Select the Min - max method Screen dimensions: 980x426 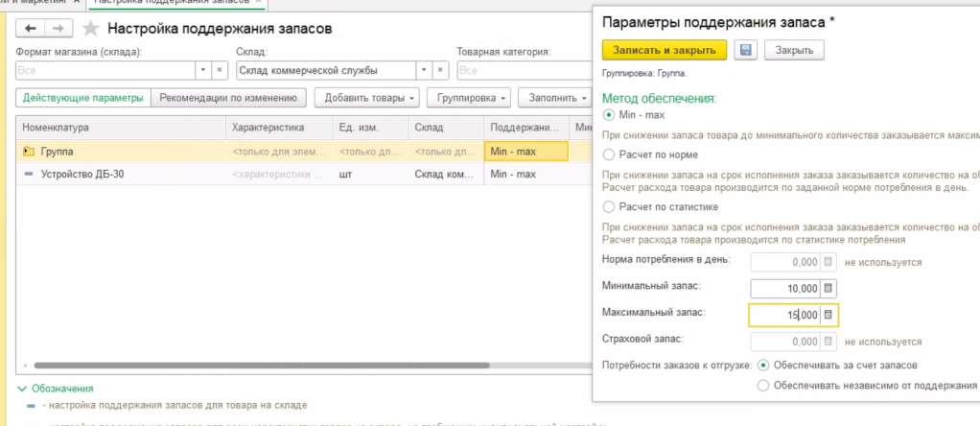click(x=608, y=114)
